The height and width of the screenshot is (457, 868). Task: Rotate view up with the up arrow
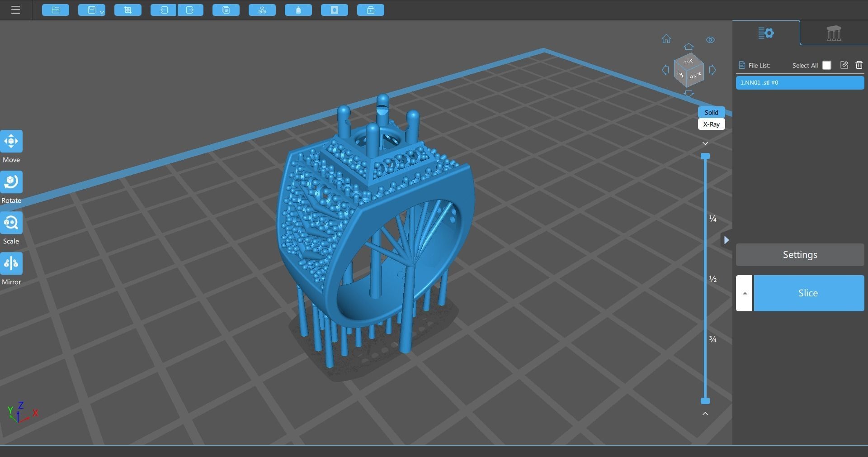pos(689,47)
